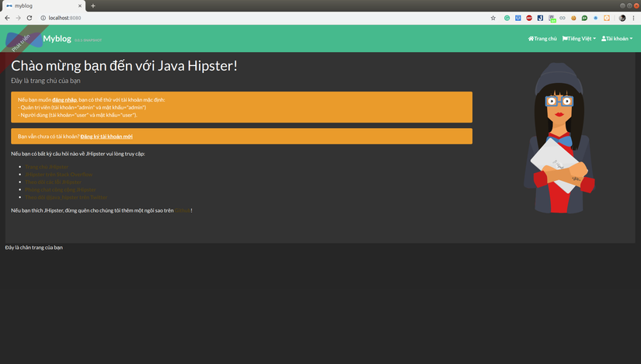Open Chrome's three-dot menu
641x364 pixels.
(633, 18)
